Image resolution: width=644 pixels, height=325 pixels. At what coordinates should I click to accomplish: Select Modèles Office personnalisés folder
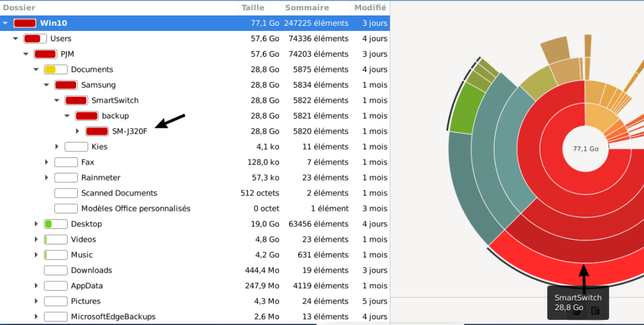[135, 208]
